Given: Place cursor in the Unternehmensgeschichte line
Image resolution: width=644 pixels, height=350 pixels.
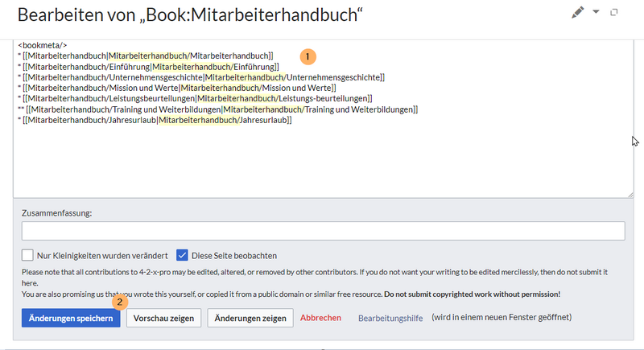Looking at the screenshot, I should [201, 77].
